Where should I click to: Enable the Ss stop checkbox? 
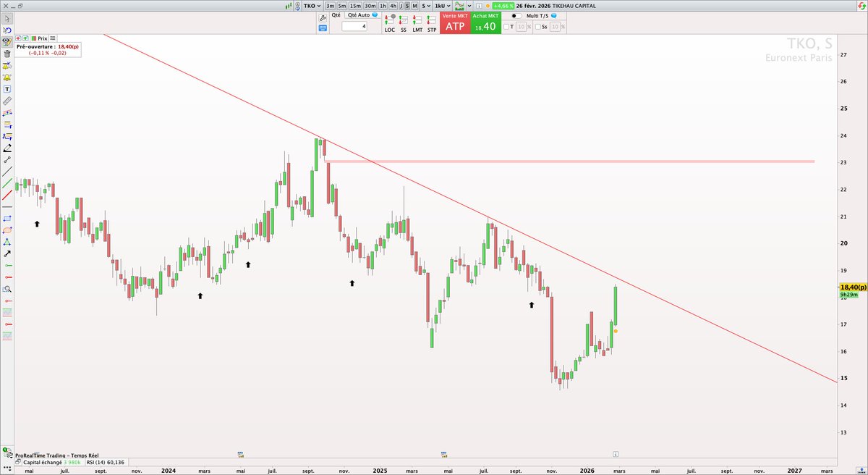pos(539,28)
